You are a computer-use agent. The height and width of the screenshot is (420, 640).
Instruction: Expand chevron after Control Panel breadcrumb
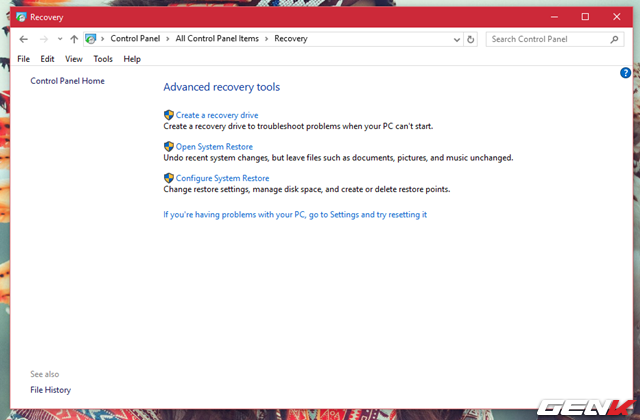point(167,39)
